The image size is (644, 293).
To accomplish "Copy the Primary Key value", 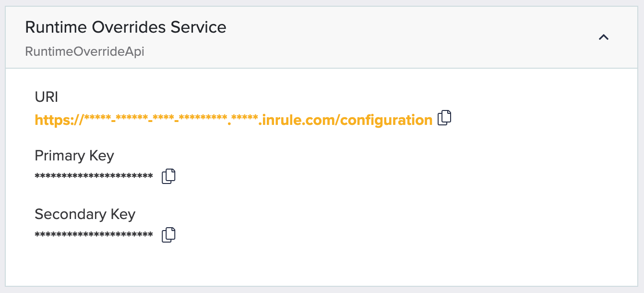I will click(168, 176).
